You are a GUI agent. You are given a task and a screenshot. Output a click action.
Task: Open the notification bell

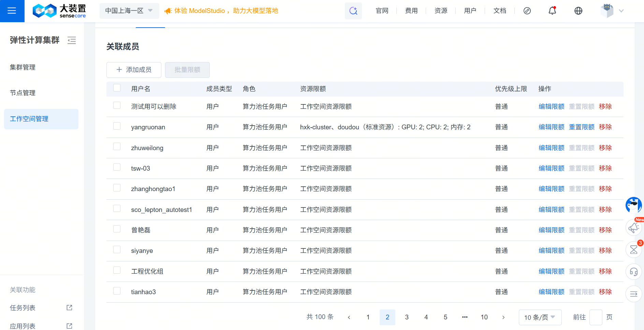click(552, 11)
